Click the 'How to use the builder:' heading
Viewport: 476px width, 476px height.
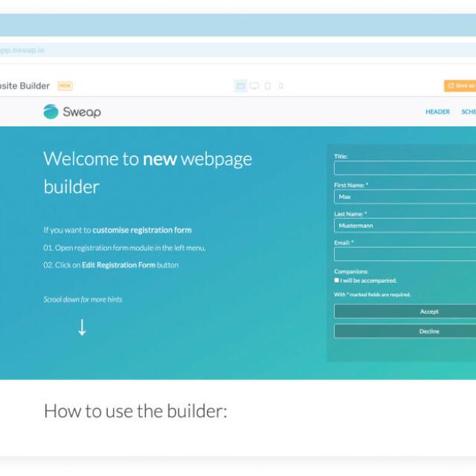tap(135, 411)
